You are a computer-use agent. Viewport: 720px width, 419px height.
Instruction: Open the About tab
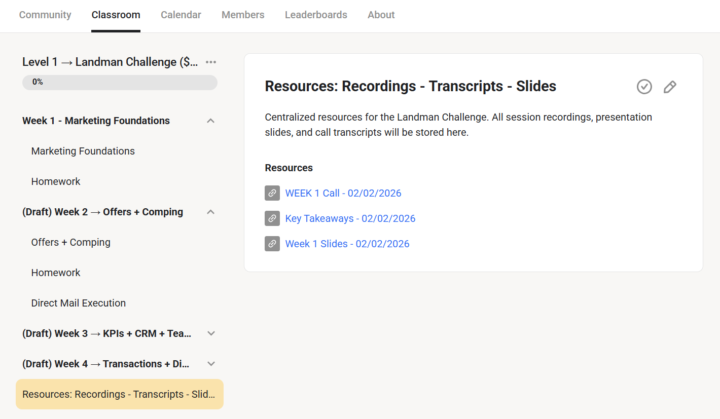pos(381,15)
